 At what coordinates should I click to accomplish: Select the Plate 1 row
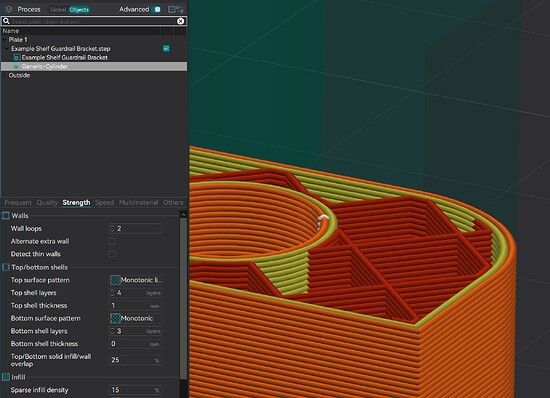click(x=94, y=40)
